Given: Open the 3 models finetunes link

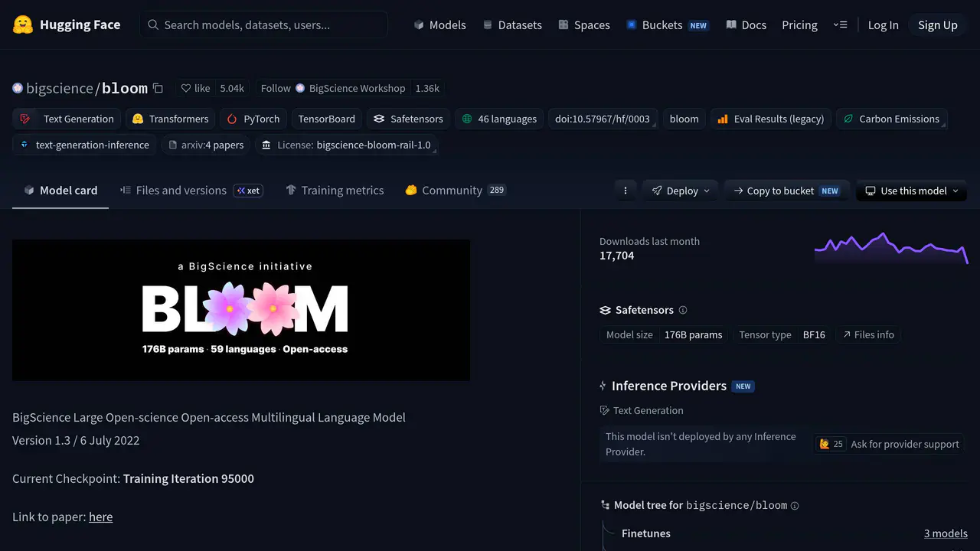Looking at the screenshot, I should point(946,533).
